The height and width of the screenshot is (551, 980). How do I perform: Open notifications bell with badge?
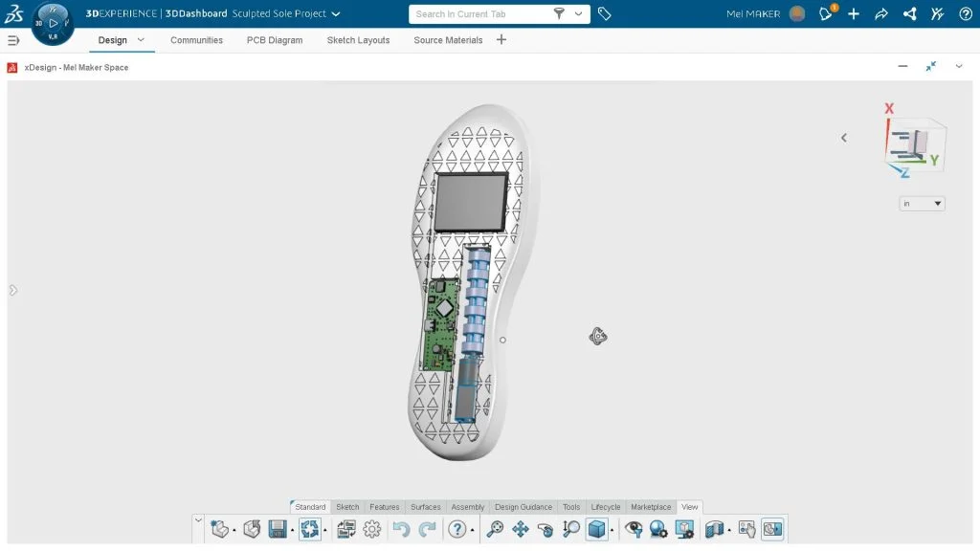pos(826,13)
